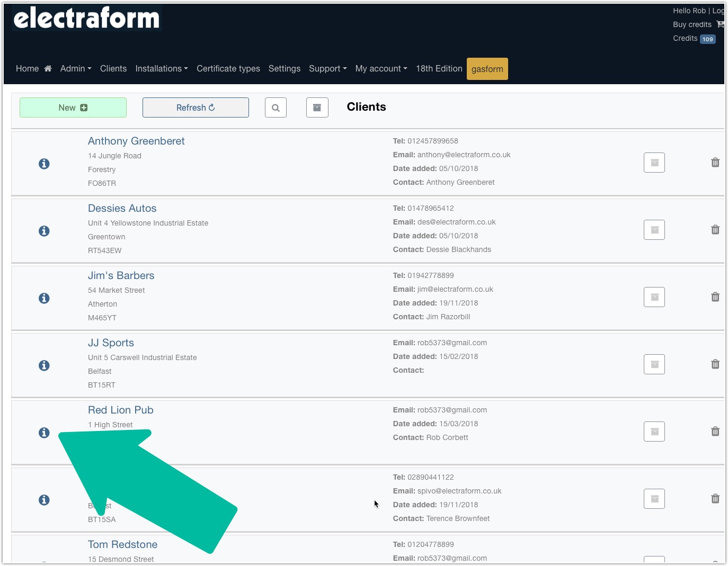The width and height of the screenshot is (728, 566).
Task: Select telephone 02890441122
Action: 431,477
